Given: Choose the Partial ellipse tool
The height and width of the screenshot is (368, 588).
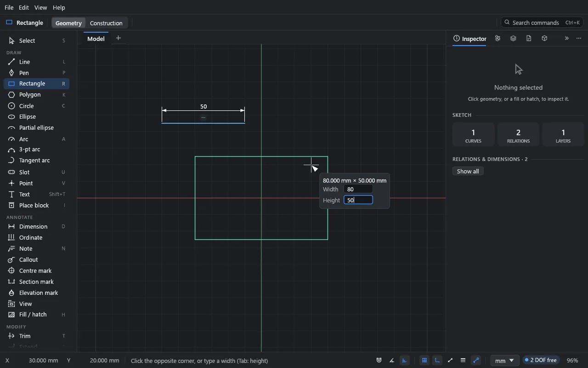Looking at the screenshot, I should [x=37, y=128].
